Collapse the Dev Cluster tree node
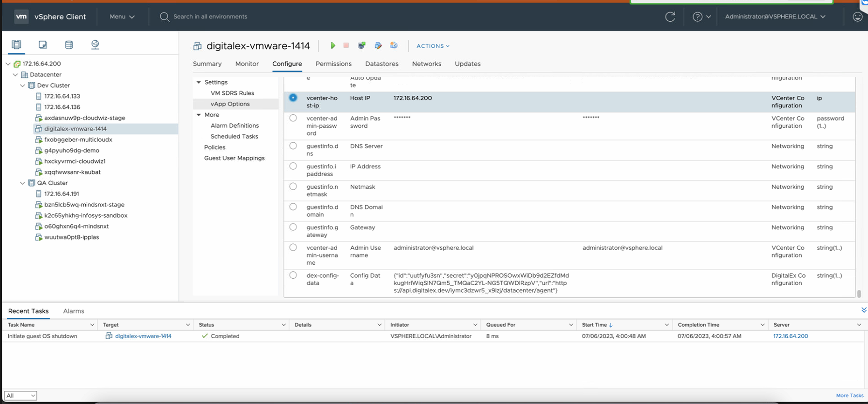Viewport: 868px width, 404px height. coord(23,86)
